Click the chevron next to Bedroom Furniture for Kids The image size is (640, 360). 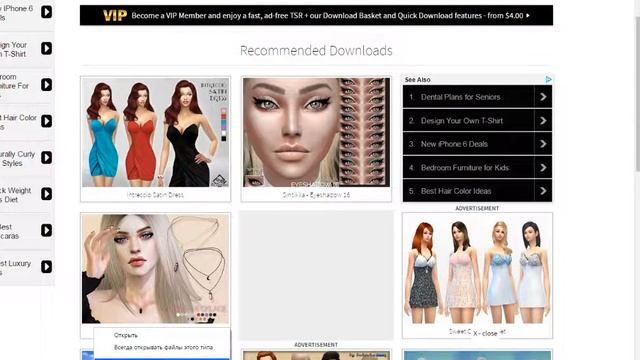click(543, 167)
